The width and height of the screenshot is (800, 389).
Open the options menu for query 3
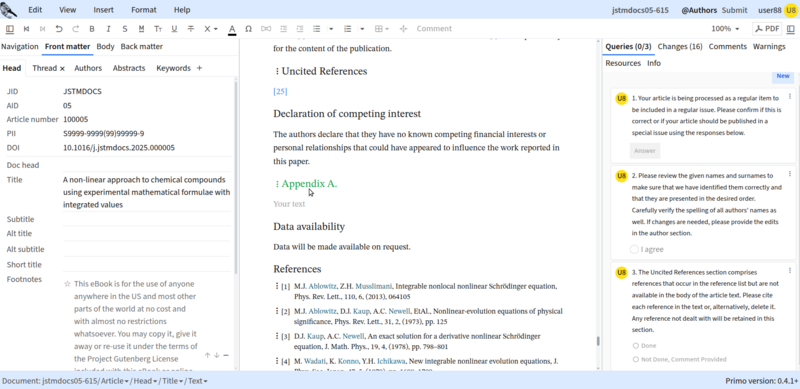click(x=790, y=272)
